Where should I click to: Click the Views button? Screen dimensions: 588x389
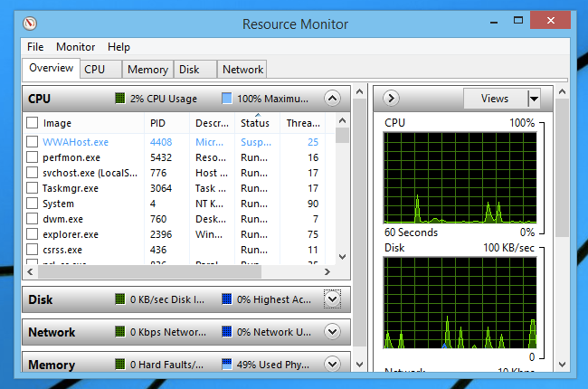495,99
